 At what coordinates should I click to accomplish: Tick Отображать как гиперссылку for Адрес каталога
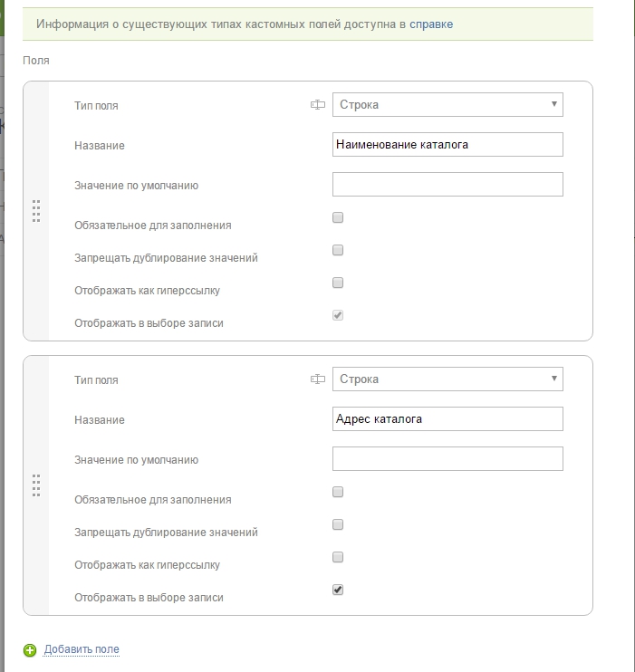point(338,557)
